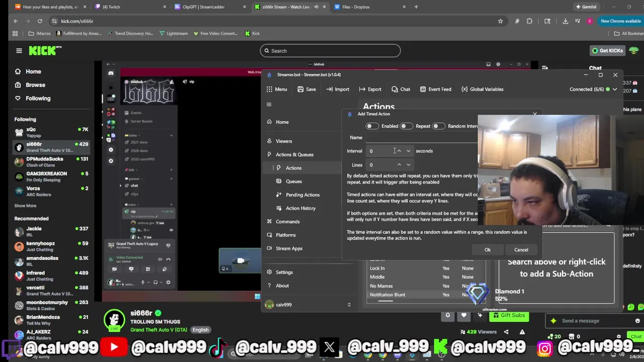
Task: Click the Get KICKs button
Action: tap(607, 51)
